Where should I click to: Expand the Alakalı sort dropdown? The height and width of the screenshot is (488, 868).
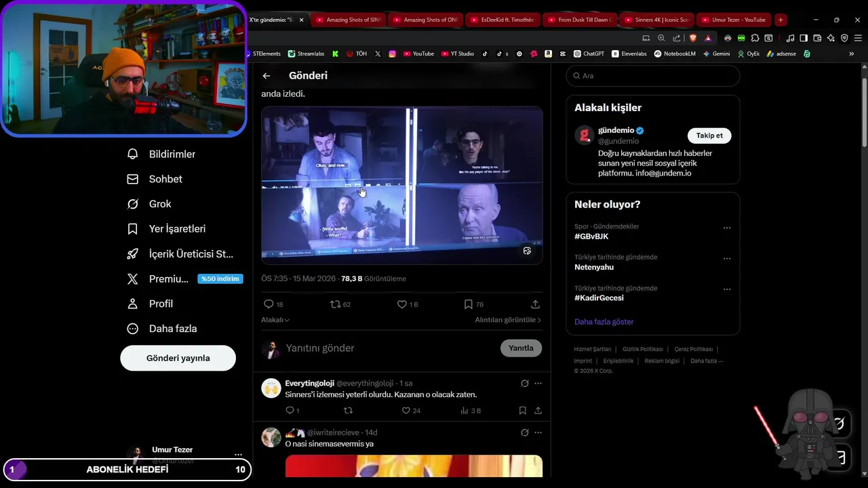point(275,320)
